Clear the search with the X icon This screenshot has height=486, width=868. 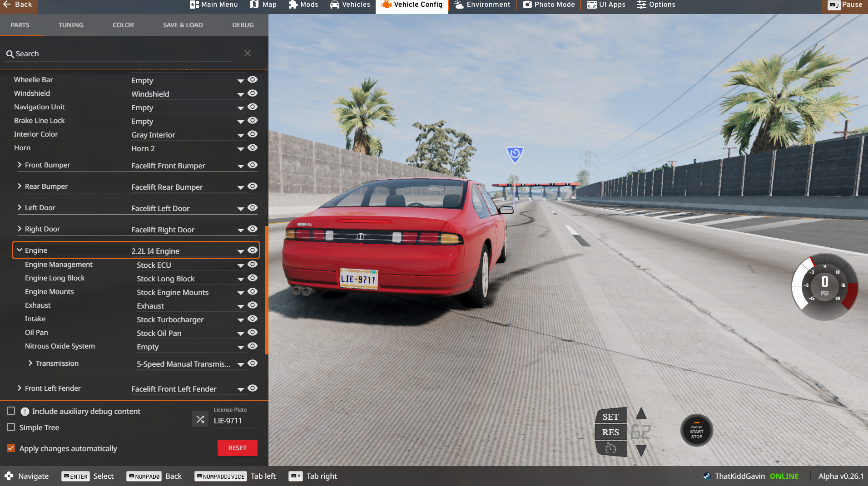tap(248, 53)
